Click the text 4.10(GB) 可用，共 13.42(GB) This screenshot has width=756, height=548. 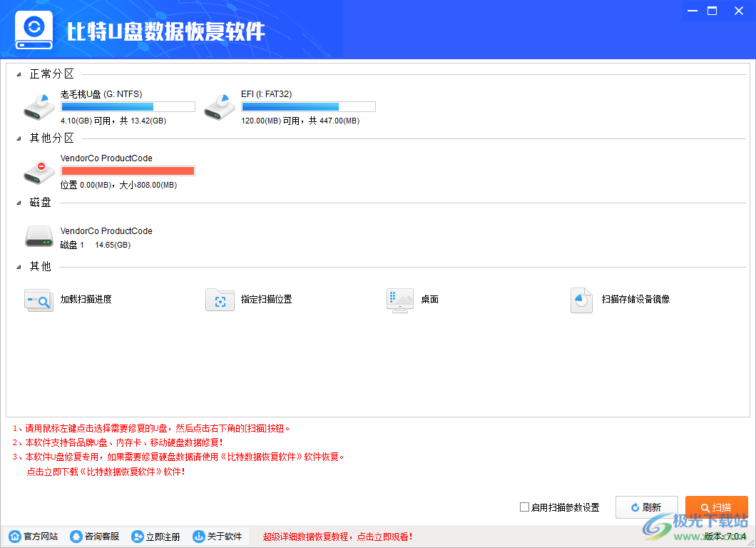coord(113,121)
